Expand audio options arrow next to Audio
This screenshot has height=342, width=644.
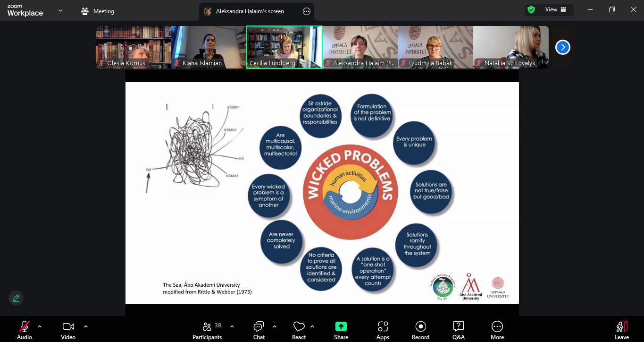tap(40, 326)
